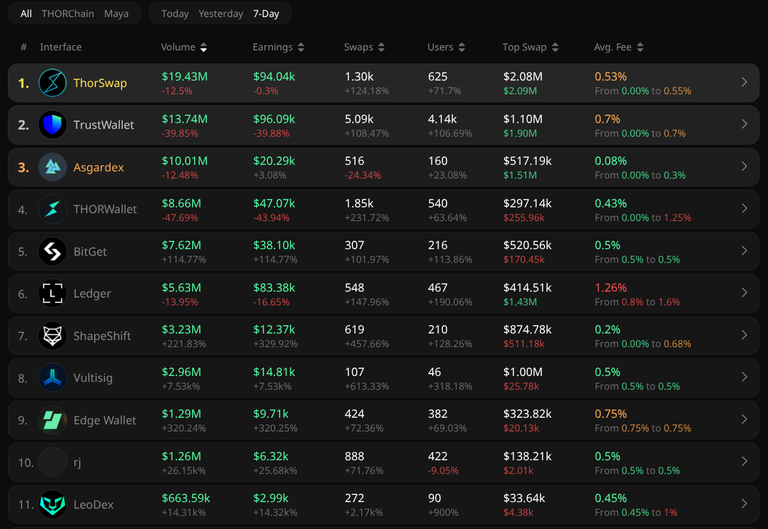
Task: Sort the table by Volume
Action: (184, 47)
